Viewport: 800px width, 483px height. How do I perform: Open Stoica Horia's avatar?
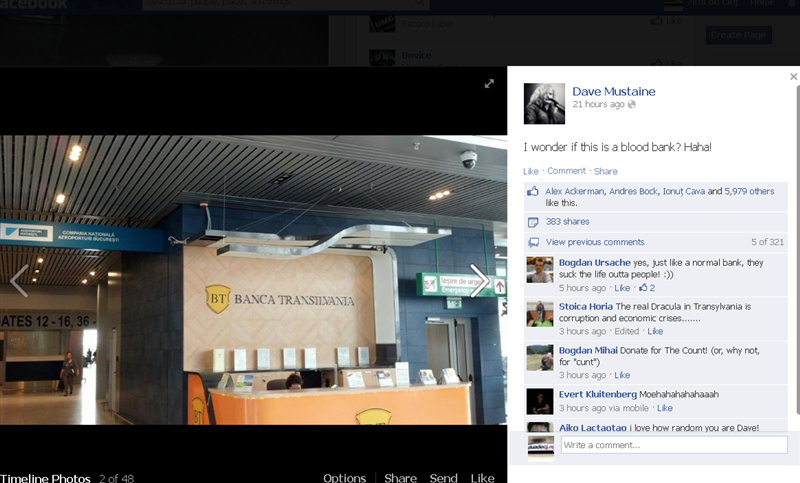(x=540, y=314)
